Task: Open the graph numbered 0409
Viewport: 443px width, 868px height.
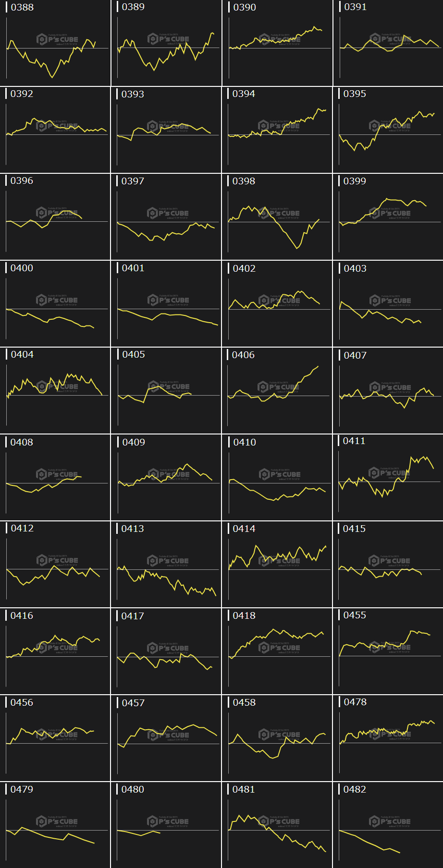Action: [166, 478]
